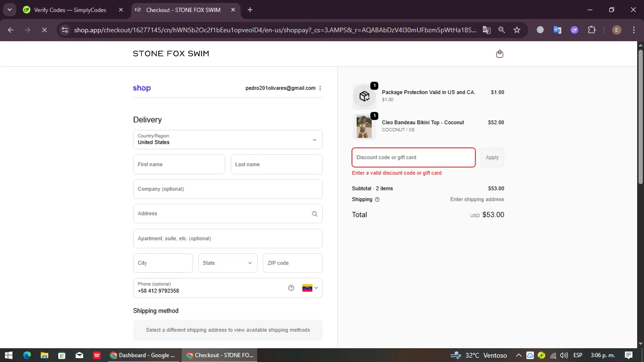The image size is (644, 362).
Task: Click the globe extension icon
Action: pyautogui.click(x=540, y=30)
